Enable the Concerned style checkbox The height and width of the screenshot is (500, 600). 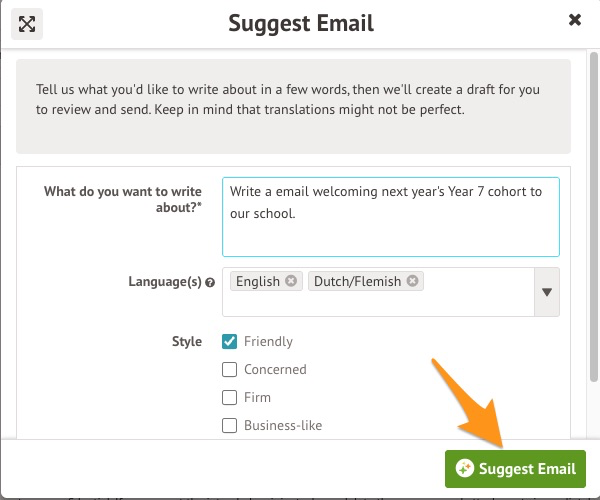click(229, 369)
